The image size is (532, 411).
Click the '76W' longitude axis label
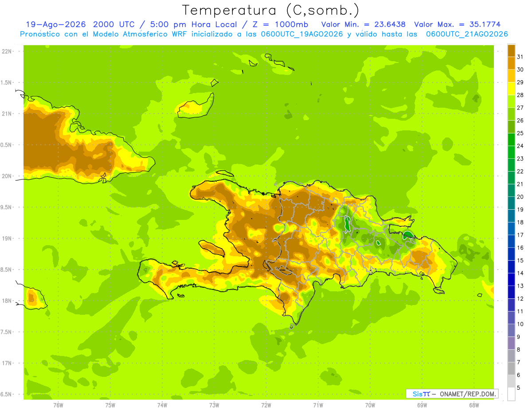pyautogui.click(x=58, y=405)
